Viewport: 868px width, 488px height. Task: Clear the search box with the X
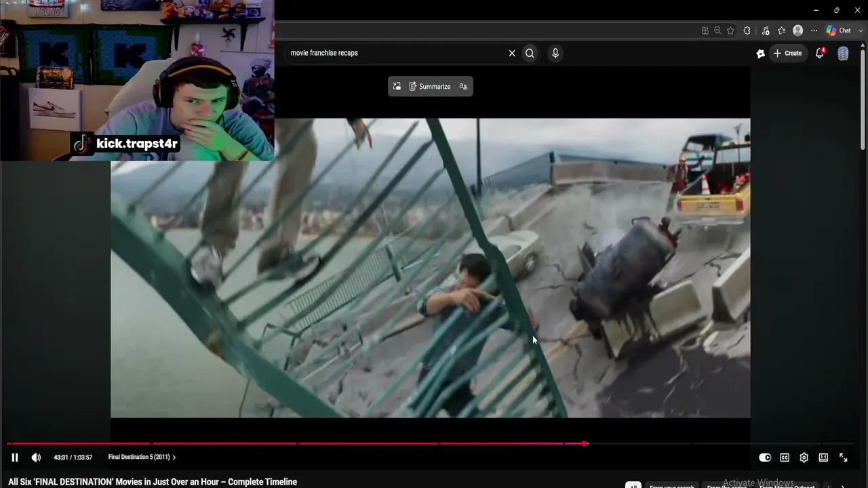click(512, 53)
